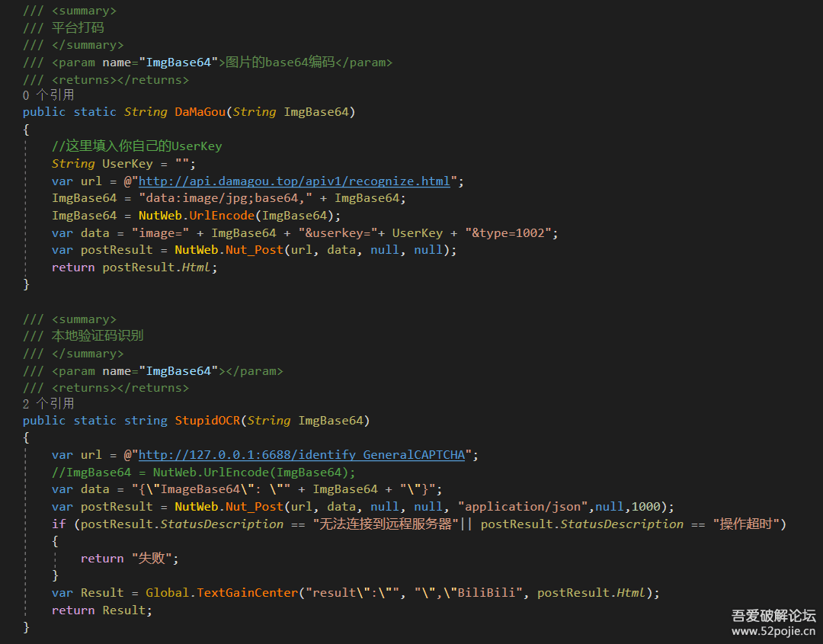823x644 pixels.
Task: Click the 'var Result' variable declaration
Action: (x=88, y=593)
